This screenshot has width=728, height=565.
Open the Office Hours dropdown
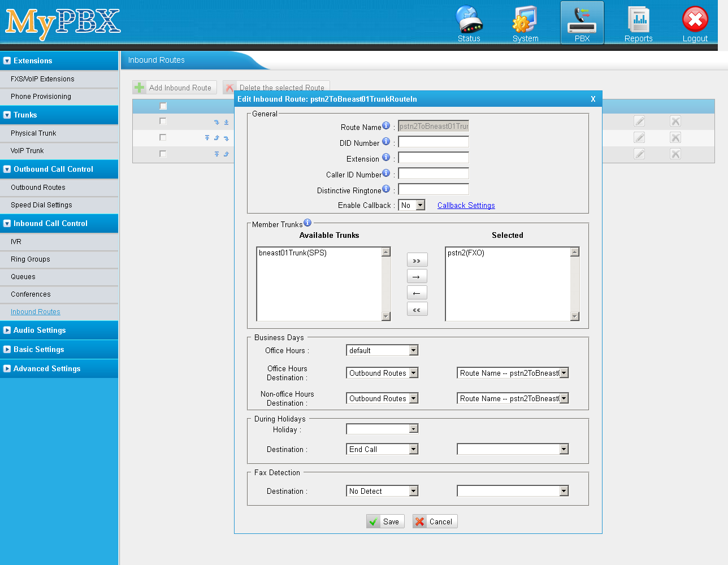click(382, 350)
